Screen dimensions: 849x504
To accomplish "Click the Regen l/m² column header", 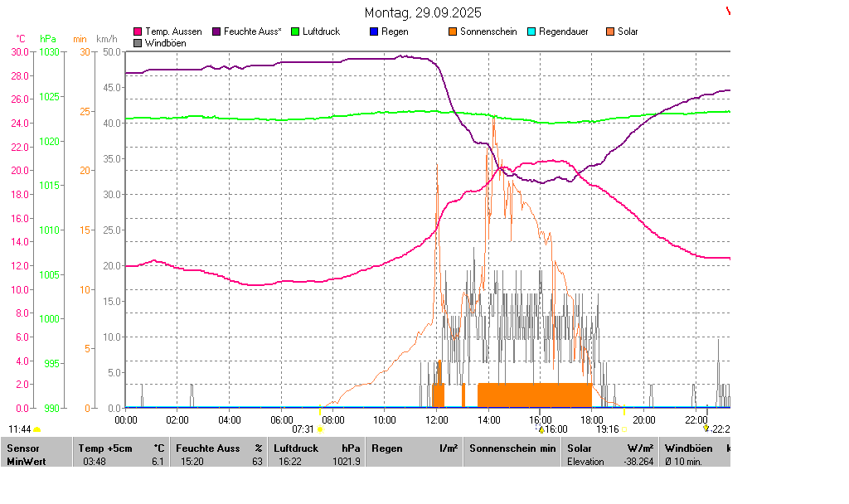I will tap(415, 448).
